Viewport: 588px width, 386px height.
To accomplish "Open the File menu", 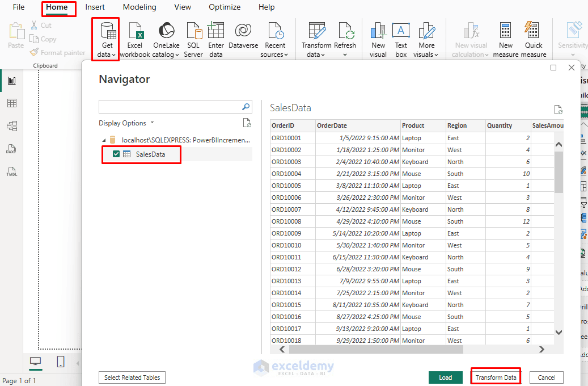I will click(18, 7).
